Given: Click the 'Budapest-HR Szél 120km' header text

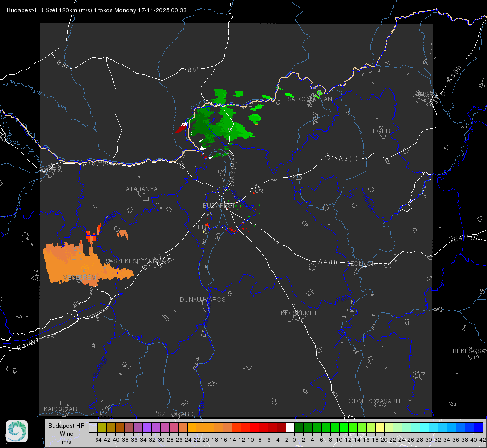Looking at the screenshot, I should (42, 10).
